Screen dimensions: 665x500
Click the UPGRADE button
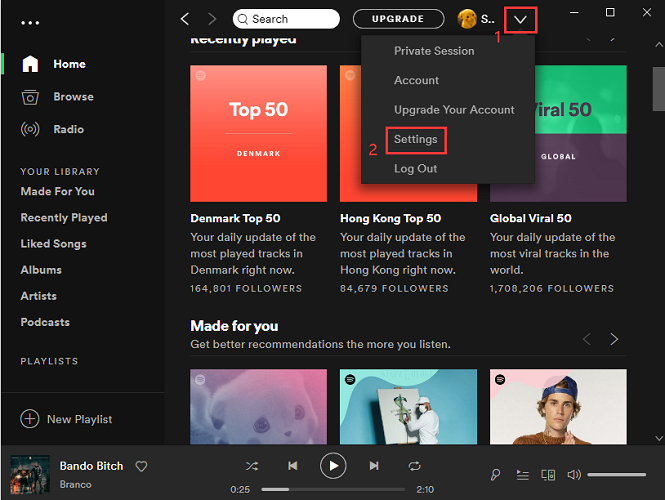398,19
